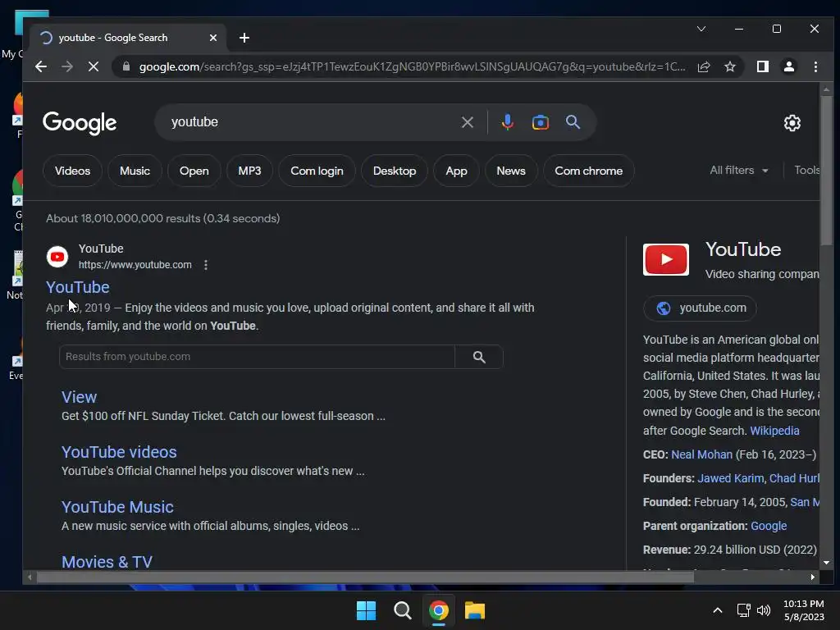840x630 pixels.
Task: Close the youtube Google Search tab
Action: pyautogui.click(x=213, y=38)
